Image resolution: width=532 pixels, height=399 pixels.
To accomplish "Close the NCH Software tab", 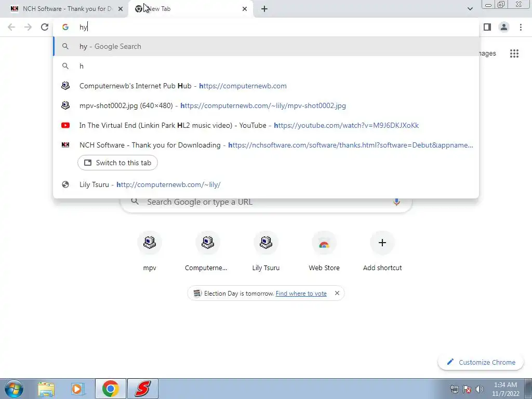I will (x=121, y=9).
